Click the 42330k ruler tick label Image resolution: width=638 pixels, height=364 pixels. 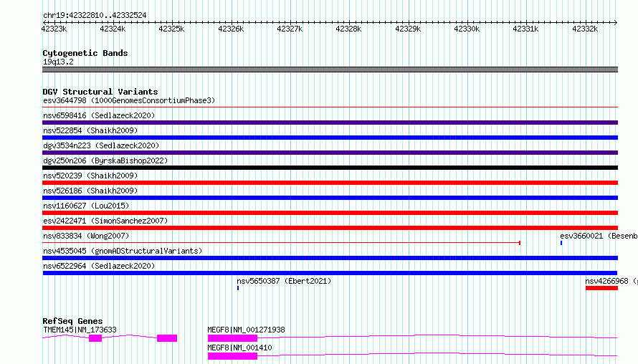pyautogui.click(x=467, y=29)
